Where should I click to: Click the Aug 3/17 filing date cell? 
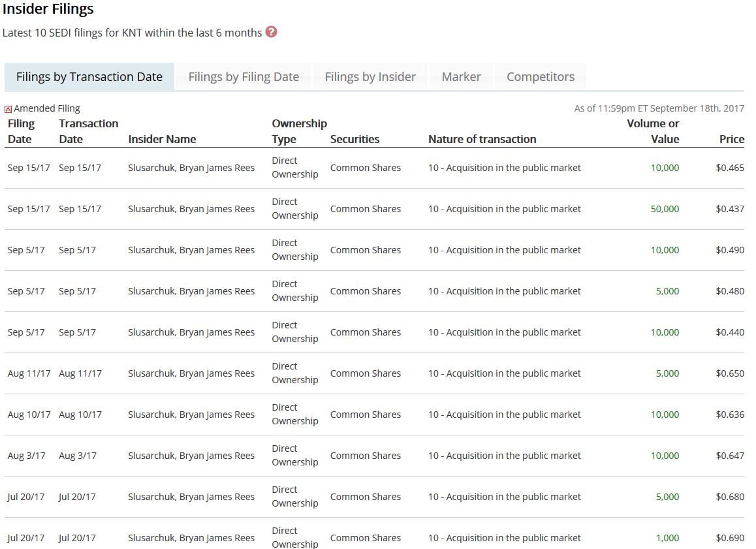pyautogui.click(x=26, y=456)
